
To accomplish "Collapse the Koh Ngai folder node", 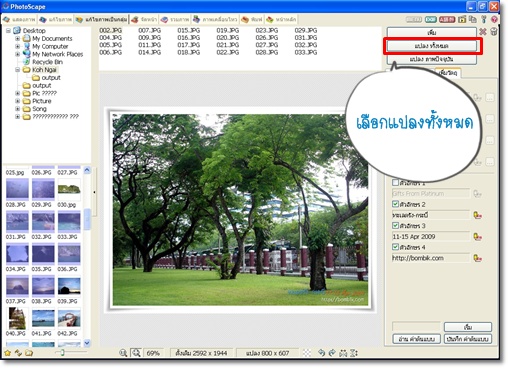I will pyautogui.click(x=18, y=70).
